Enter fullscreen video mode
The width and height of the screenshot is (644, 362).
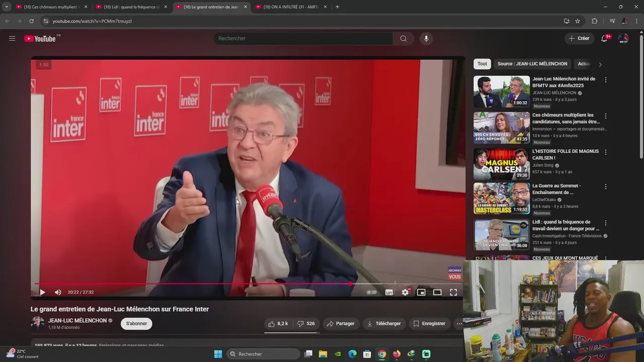[x=453, y=292]
